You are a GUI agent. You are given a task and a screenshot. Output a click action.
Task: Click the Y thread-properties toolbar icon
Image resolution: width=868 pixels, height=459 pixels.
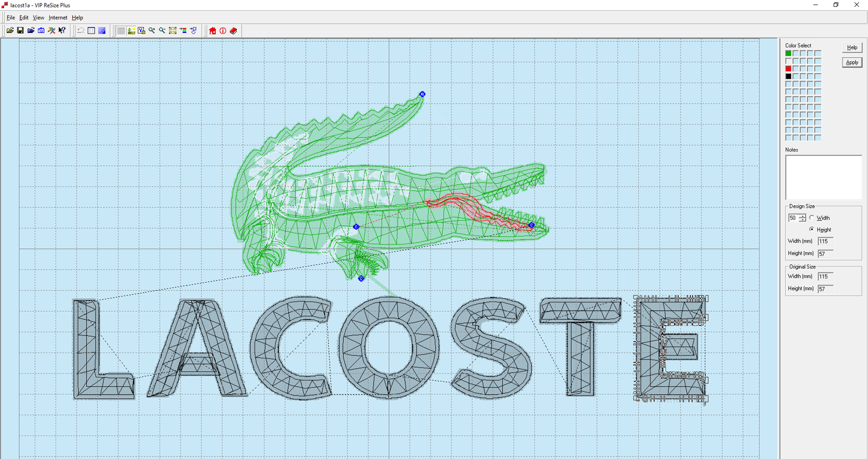(x=142, y=31)
